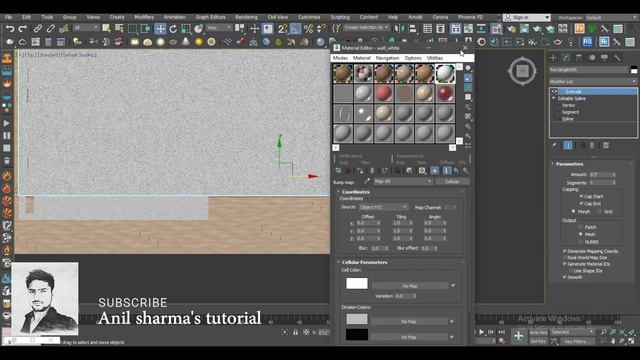Image resolution: width=640 pixels, height=360 pixels.
Task: Click the Cellular map type button
Action: click(x=452, y=181)
